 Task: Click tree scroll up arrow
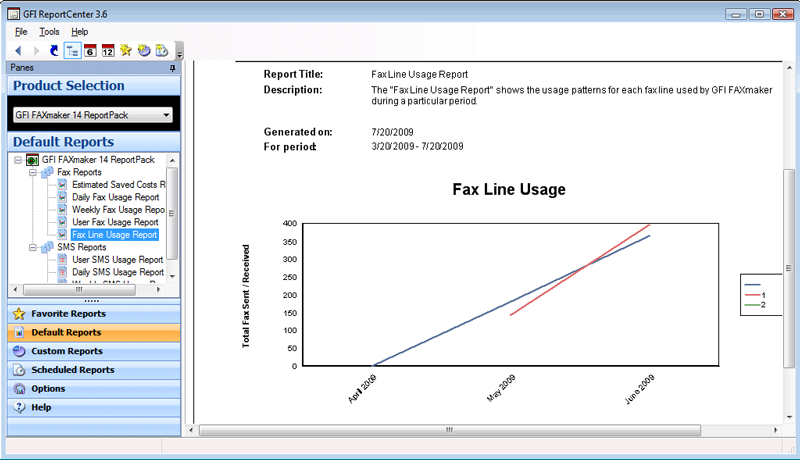click(x=172, y=160)
